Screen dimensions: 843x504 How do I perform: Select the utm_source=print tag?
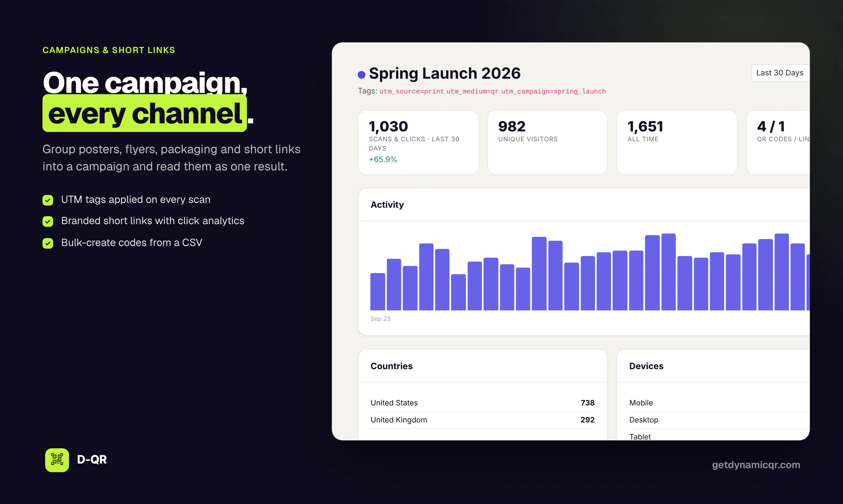(412, 92)
